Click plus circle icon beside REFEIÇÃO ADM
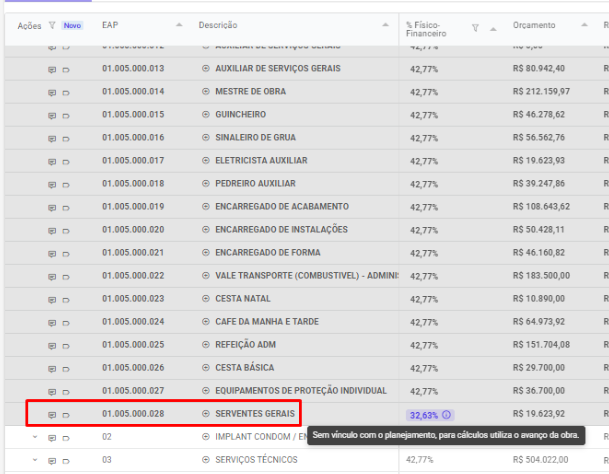This screenshot has height=474, width=609. (206, 345)
